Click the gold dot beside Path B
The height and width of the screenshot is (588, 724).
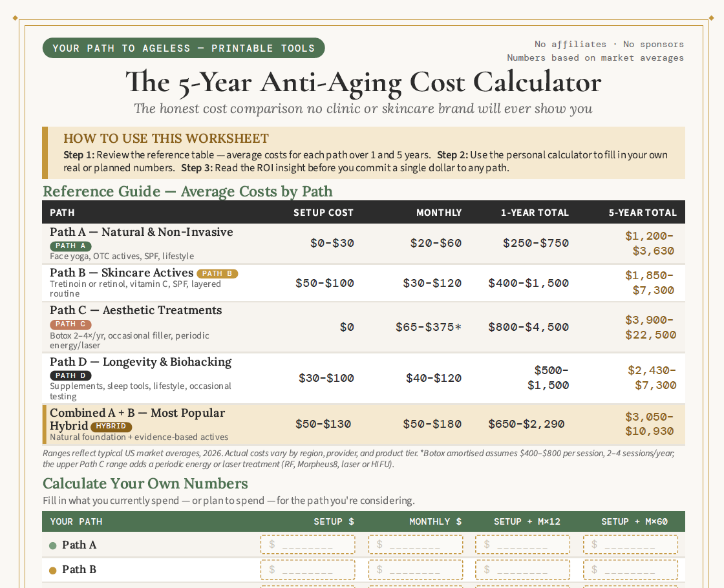pos(52,571)
